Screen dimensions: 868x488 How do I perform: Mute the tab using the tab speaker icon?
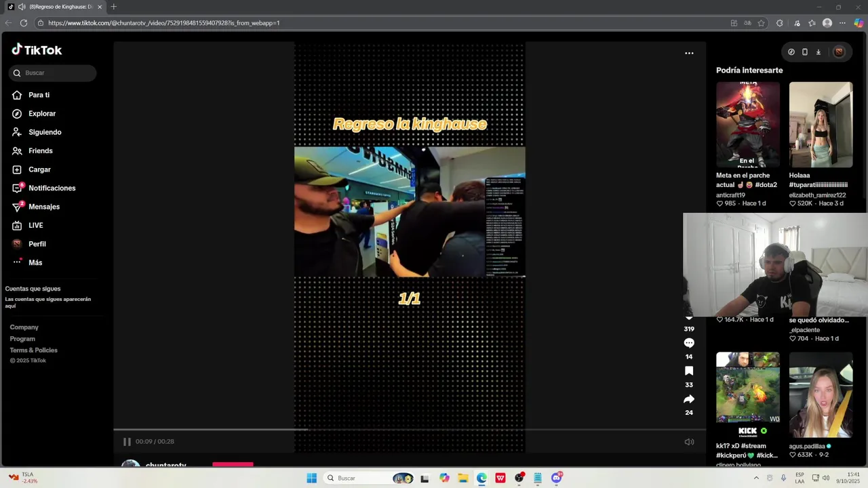[x=22, y=7]
